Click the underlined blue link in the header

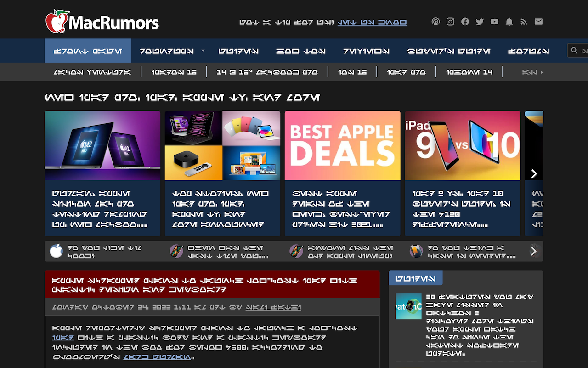(x=372, y=22)
